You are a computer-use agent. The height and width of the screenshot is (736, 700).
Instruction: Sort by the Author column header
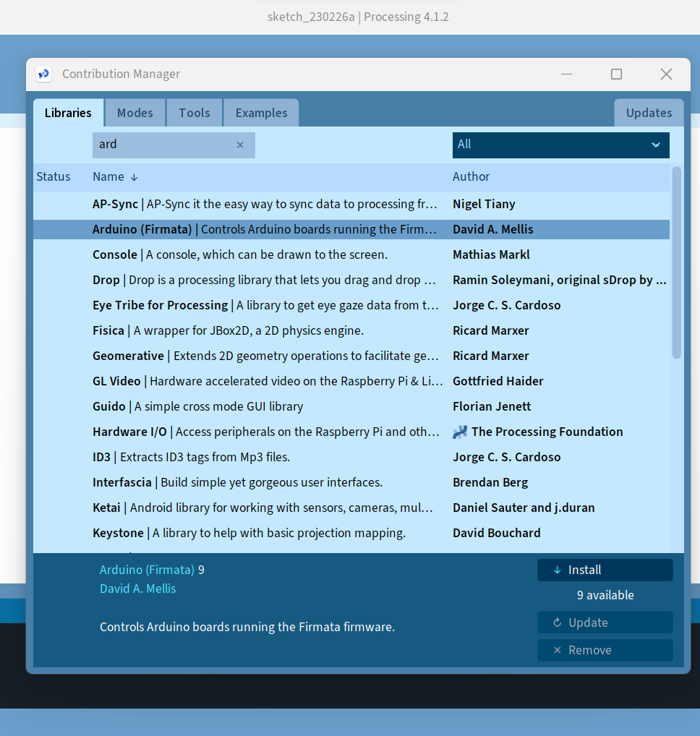(471, 177)
